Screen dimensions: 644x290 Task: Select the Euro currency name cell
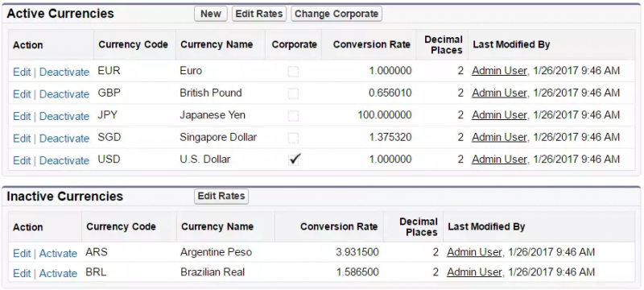[191, 71]
